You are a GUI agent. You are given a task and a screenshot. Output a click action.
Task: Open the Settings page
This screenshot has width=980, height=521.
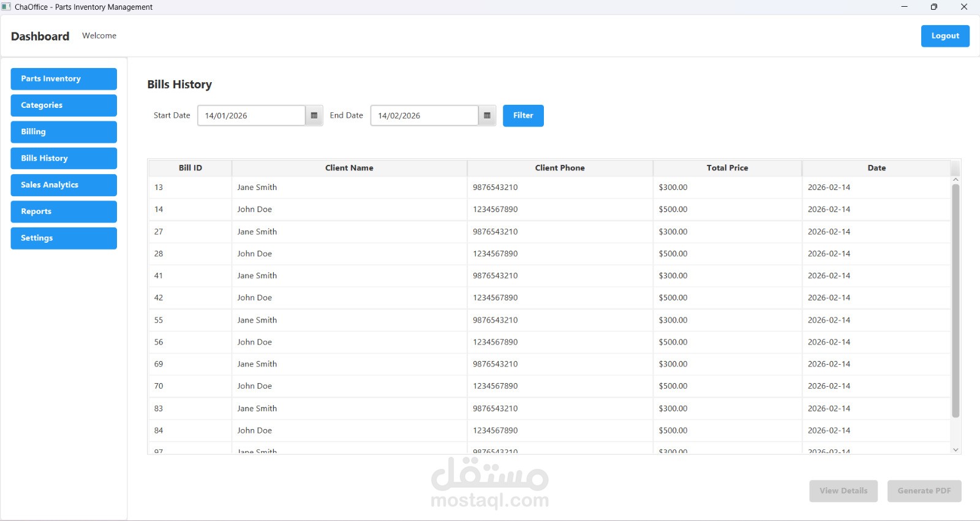click(64, 238)
